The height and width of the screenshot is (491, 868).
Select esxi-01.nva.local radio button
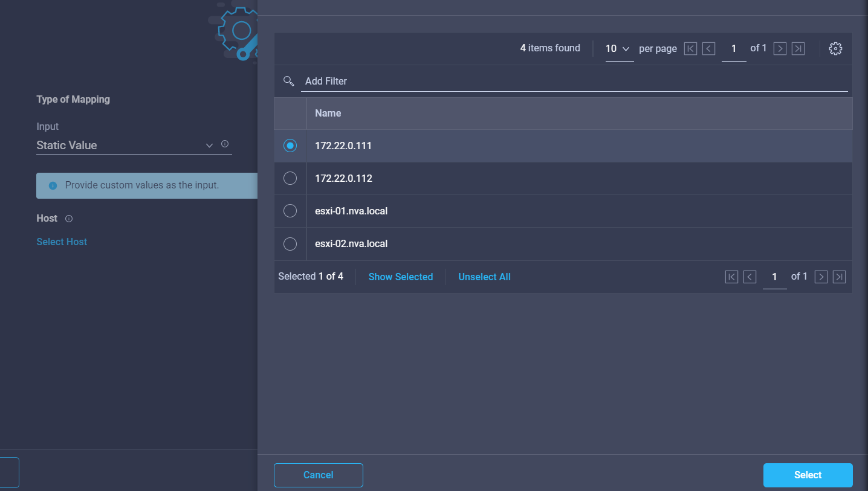[290, 211]
